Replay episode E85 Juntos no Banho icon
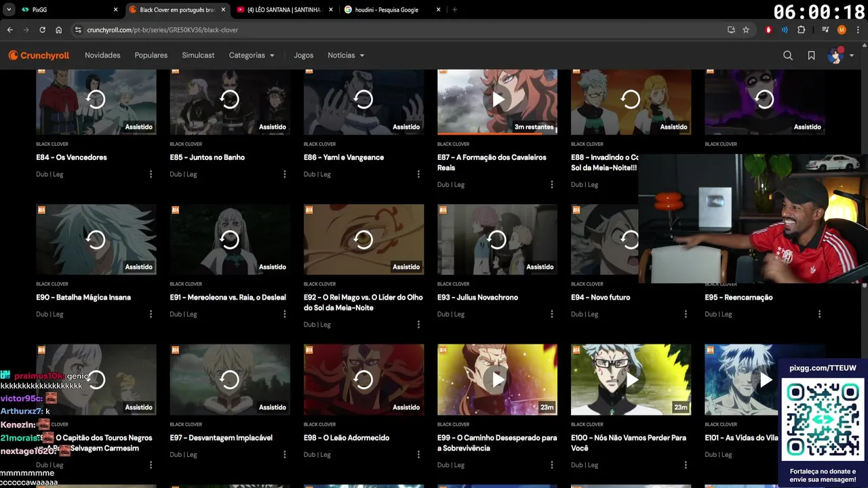Image resolution: width=868 pixels, height=488 pixels. 229,100
